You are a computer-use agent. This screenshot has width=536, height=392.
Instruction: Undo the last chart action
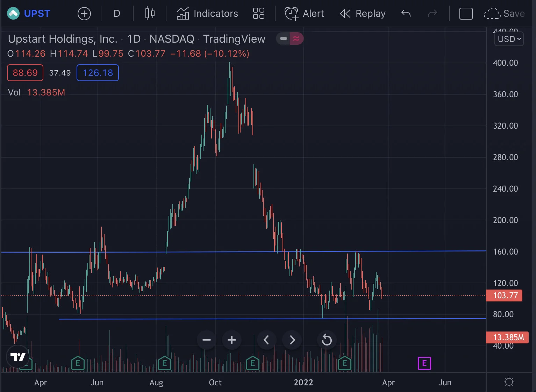pyautogui.click(x=406, y=14)
